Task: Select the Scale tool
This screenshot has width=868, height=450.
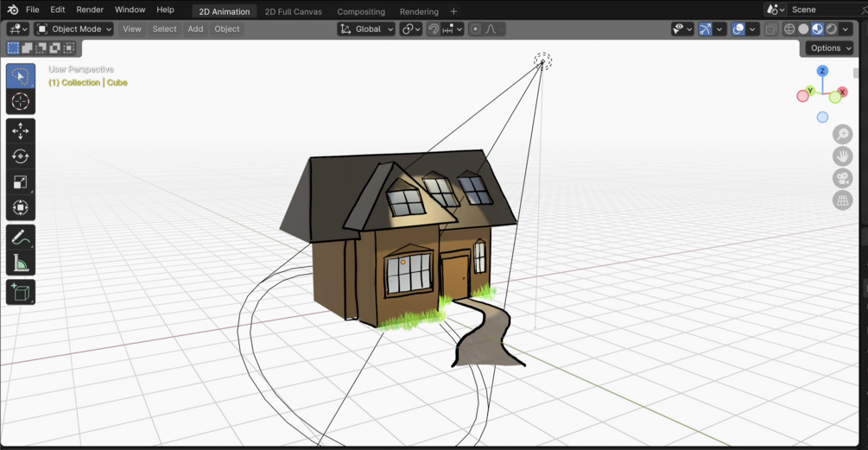Action: [x=21, y=182]
